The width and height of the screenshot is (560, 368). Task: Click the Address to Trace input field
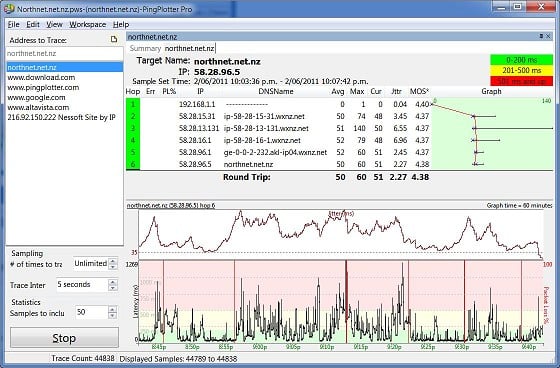click(x=65, y=54)
